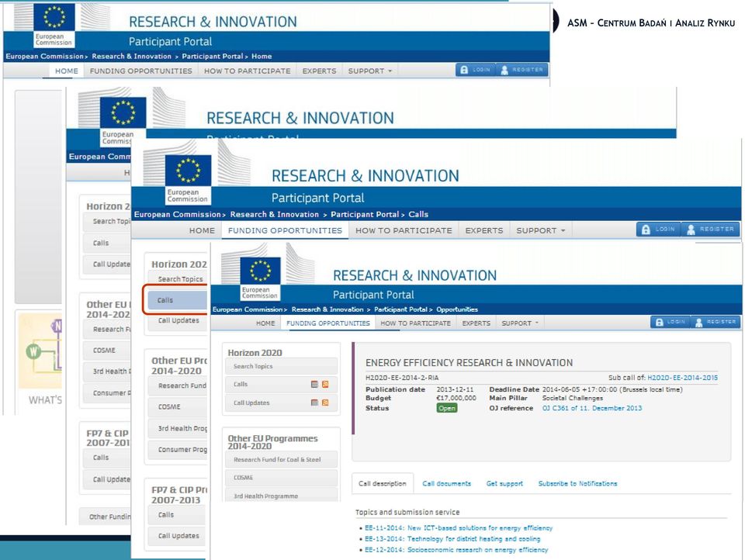Open Experts in the front Opportunities window
Viewport: 745px width, 560px height.
476,323
